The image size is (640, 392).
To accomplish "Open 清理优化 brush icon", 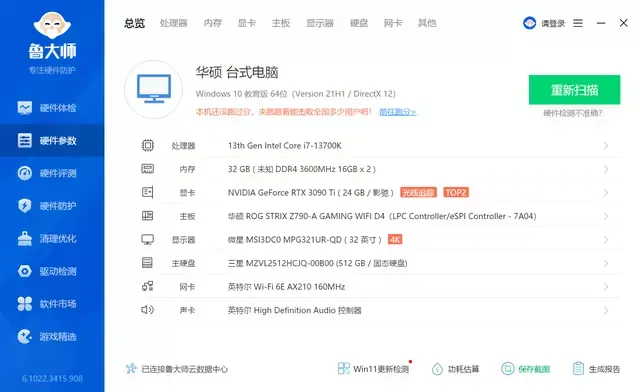I will click(25, 238).
